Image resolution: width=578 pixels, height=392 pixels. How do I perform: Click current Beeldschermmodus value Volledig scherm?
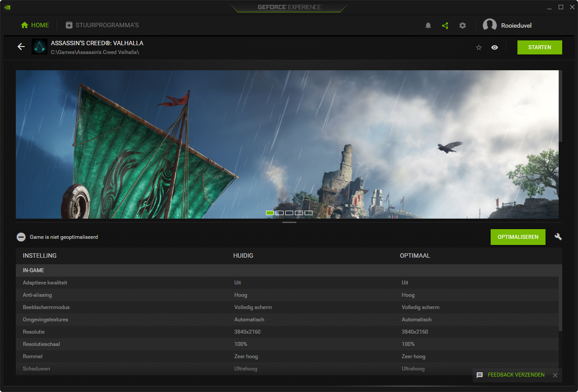(x=253, y=307)
